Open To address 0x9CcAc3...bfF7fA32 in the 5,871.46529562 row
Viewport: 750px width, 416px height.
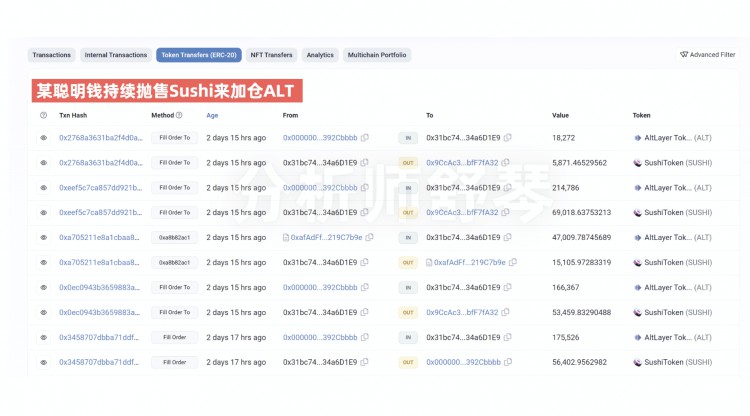pos(462,163)
